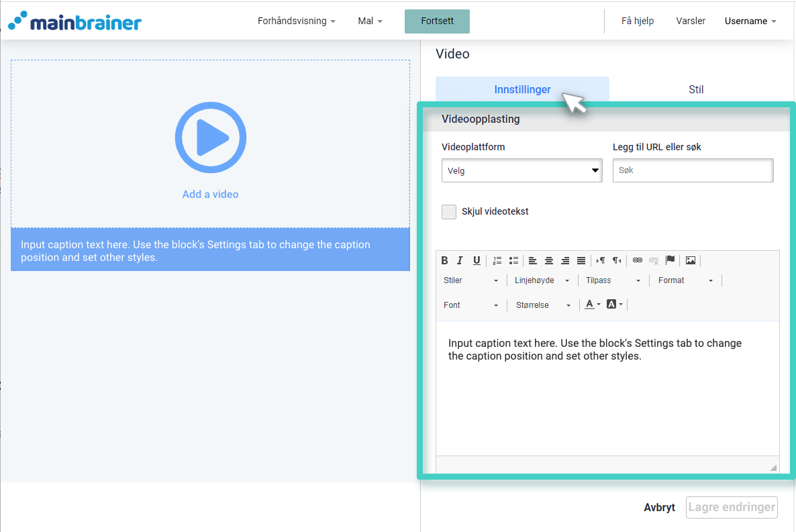Insert an image into caption
Screen dimensions: 796x532
[x=691, y=260]
